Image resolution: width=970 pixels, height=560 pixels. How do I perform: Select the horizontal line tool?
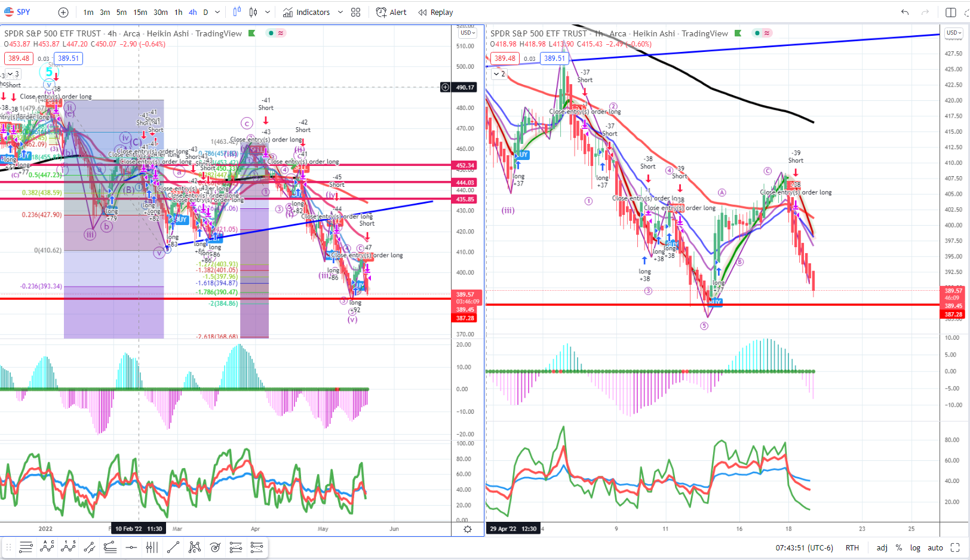point(131,547)
